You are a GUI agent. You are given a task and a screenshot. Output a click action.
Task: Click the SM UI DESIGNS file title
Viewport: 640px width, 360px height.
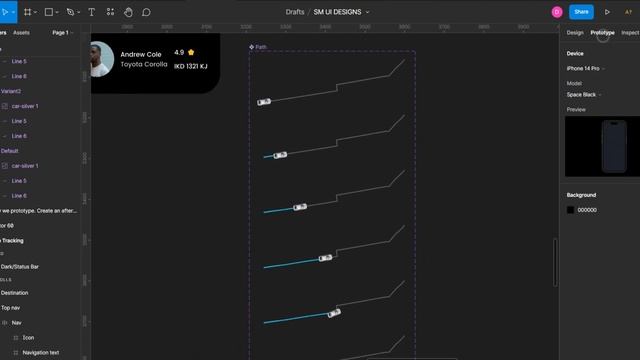pos(337,12)
